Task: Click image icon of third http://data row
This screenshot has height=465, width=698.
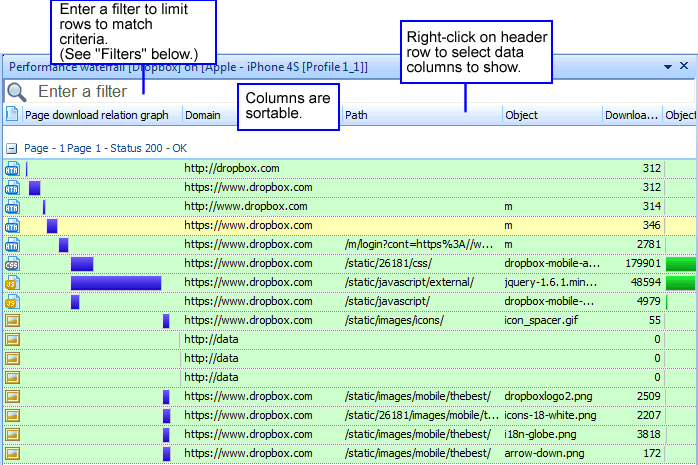Action: (x=12, y=377)
